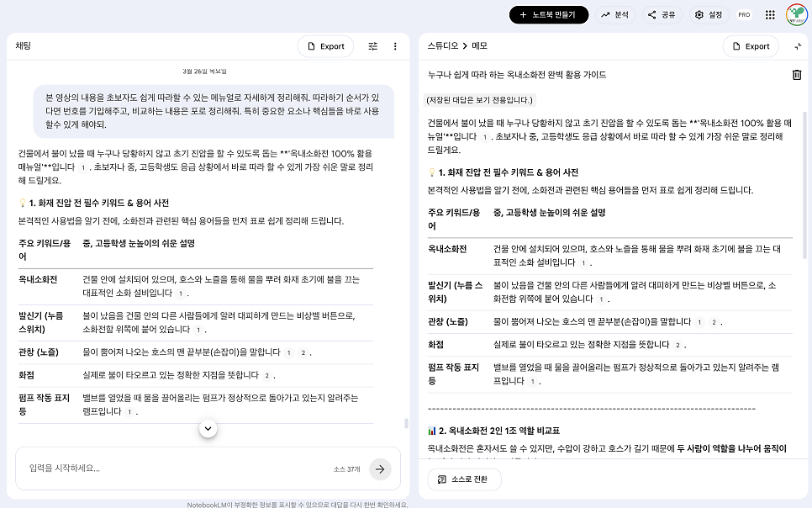Click the 소스 37개 source count
Screen dimensions: 812x508
(x=347, y=469)
